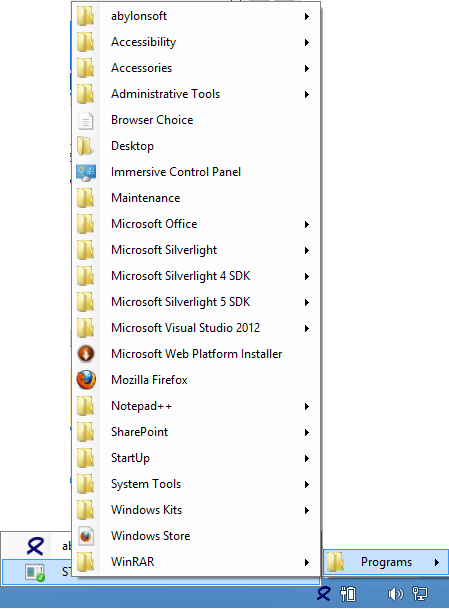Select Microsoft Office text label

point(154,224)
